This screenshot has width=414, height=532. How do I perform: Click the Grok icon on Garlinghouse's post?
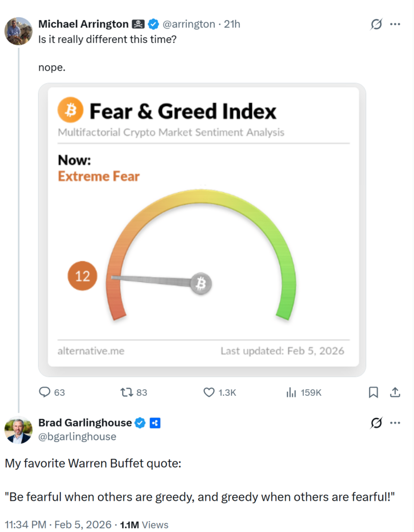tap(376, 423)
